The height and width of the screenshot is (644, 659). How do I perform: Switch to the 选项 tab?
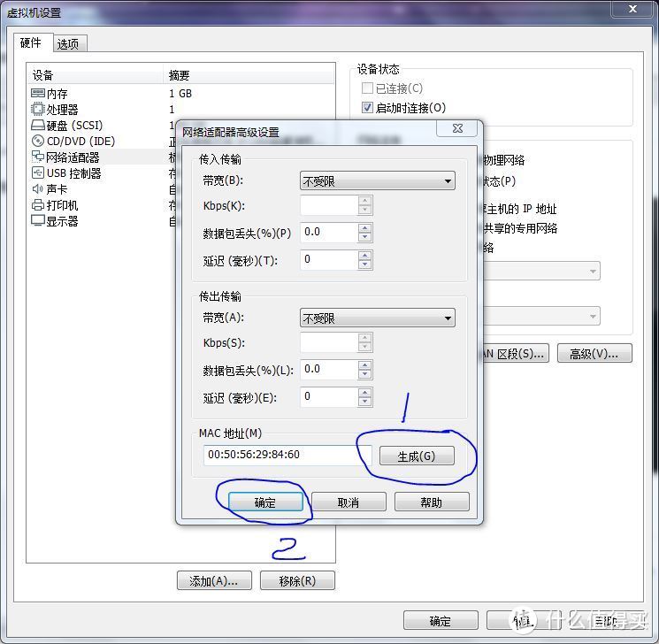(68, 43)
